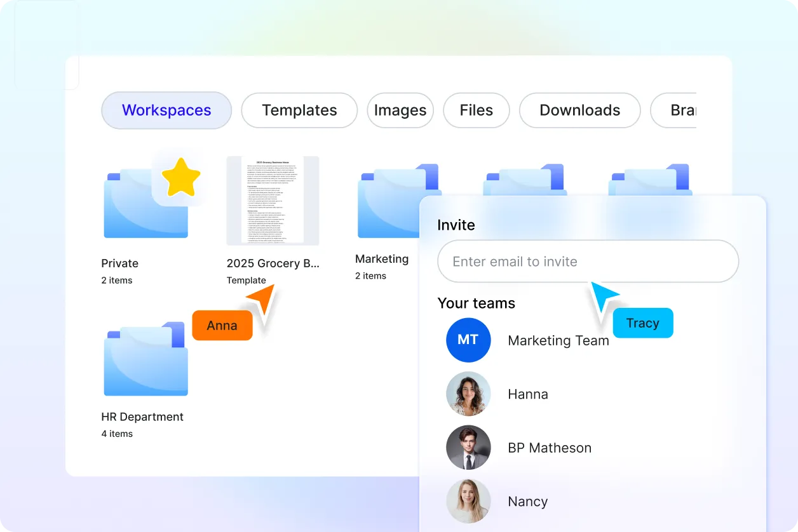This screenshot has width=798, height=532.
Task: Select the Files tab
Action: point(476,110)
